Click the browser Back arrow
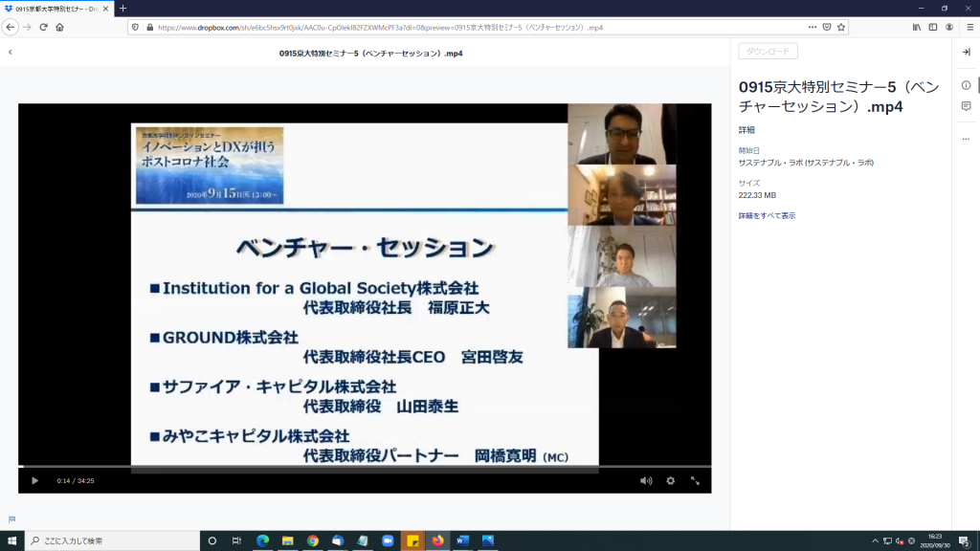 [x=10, y=27]
